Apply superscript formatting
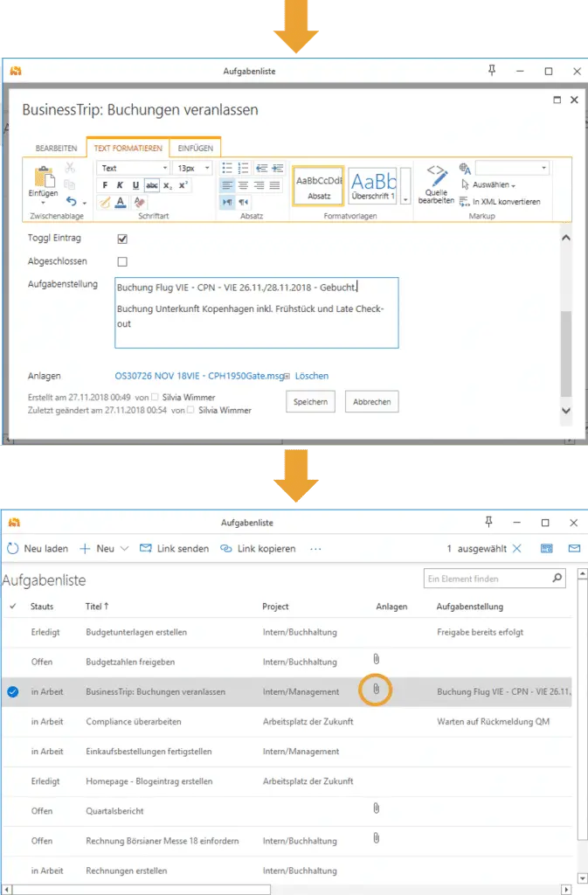Image resolution: width=588 pixels, height=895 pixels. pos(183,185)
